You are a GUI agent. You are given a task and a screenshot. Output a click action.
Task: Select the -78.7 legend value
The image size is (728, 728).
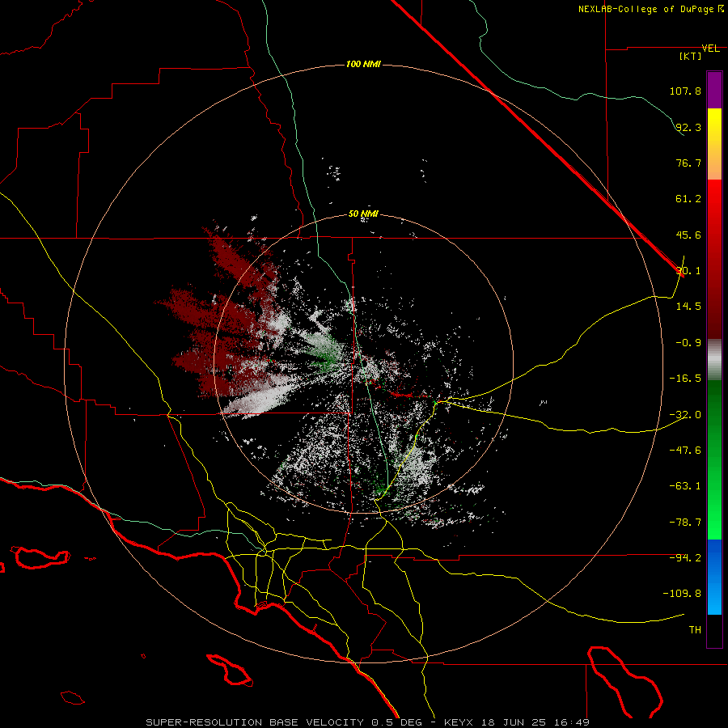pos(685,523)
